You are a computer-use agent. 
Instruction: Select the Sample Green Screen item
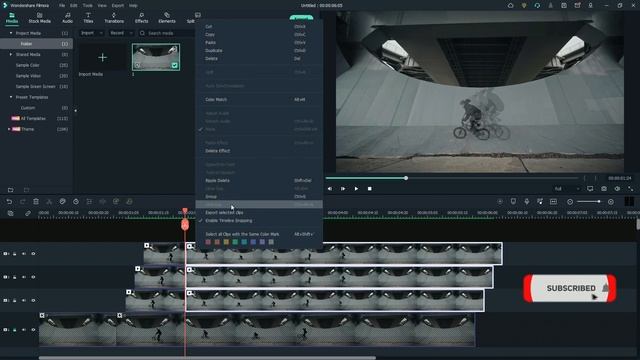click(x=37, y=87)
